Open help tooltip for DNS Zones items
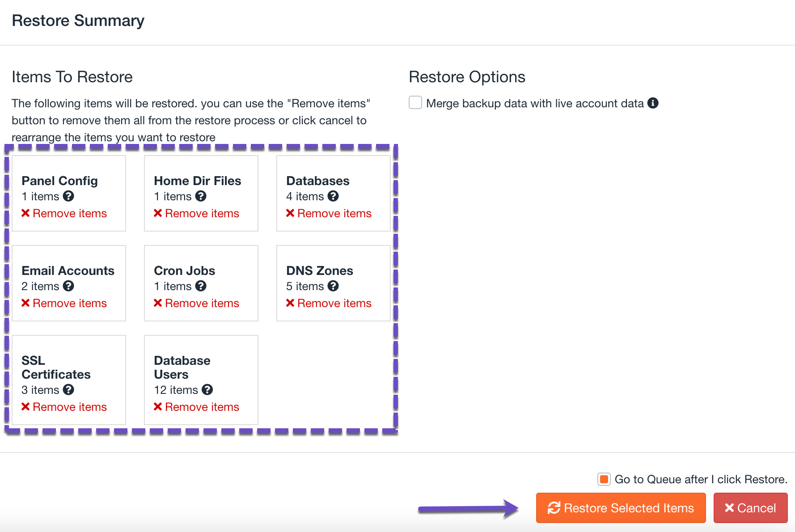This screenshot has width=795, height=532. click(x=333, y=286)
